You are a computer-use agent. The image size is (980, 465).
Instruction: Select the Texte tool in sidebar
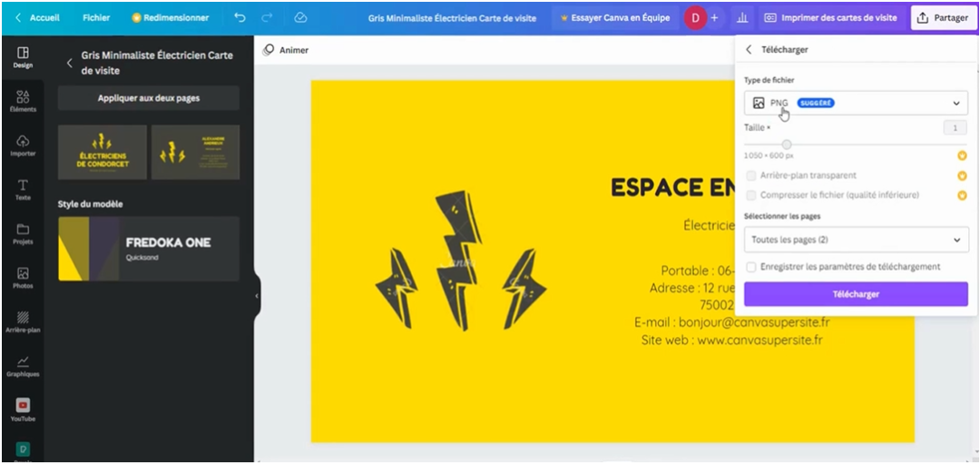click(x=23, y=189)
